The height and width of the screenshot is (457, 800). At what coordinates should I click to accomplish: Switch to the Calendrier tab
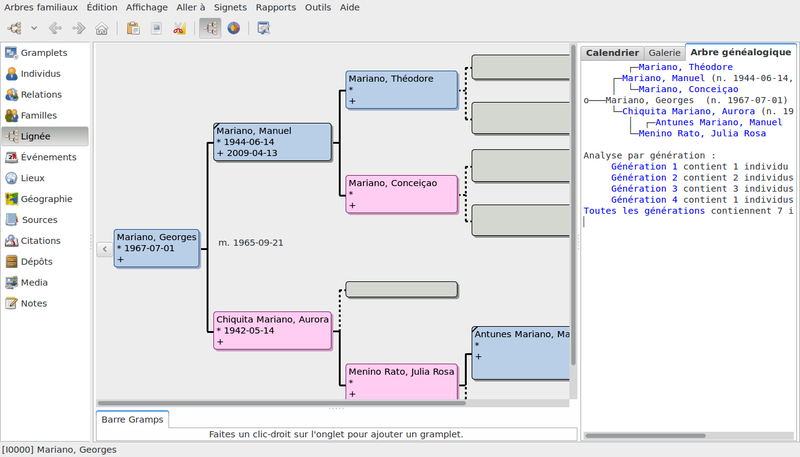tap(611, 52)
